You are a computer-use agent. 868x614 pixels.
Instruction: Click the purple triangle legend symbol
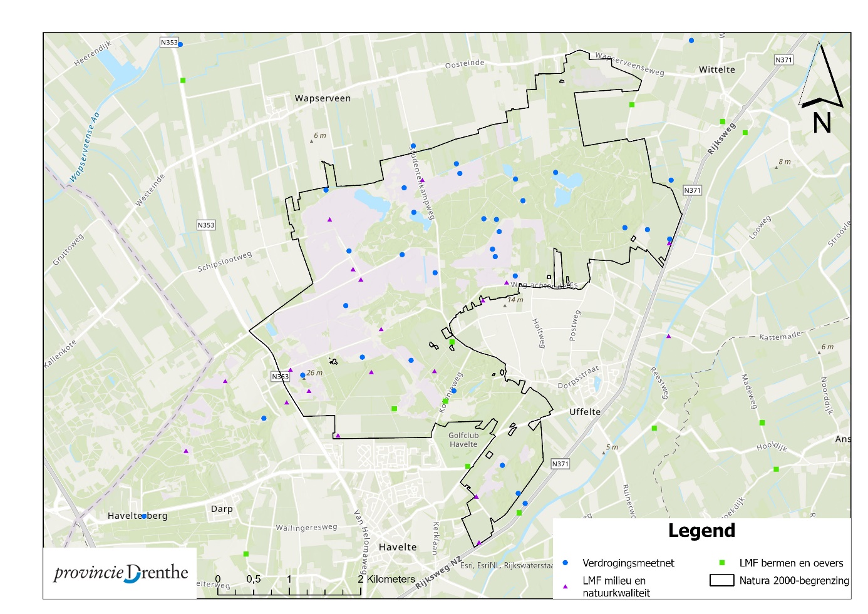[566, 586]
